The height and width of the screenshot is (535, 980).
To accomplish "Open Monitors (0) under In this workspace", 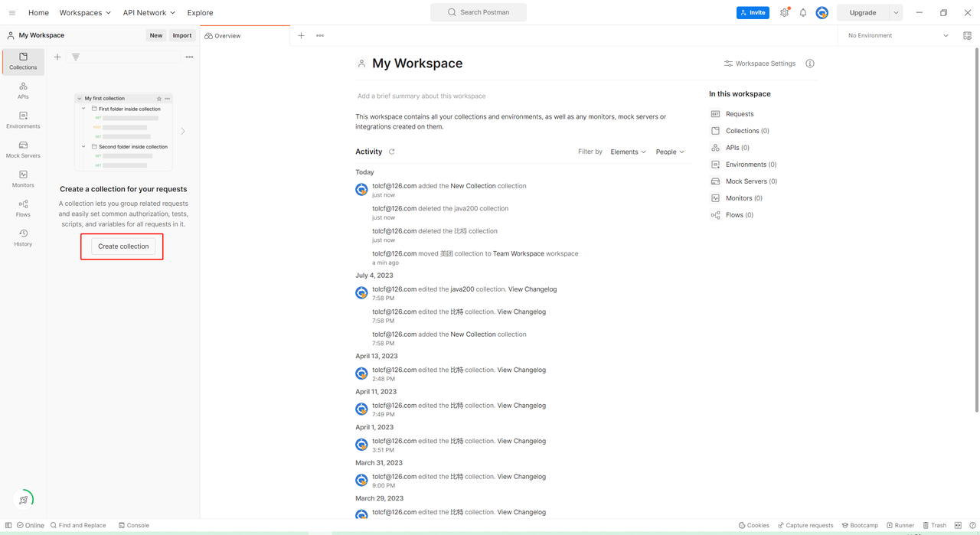I will pyautogui.click(x=737, y=198).
